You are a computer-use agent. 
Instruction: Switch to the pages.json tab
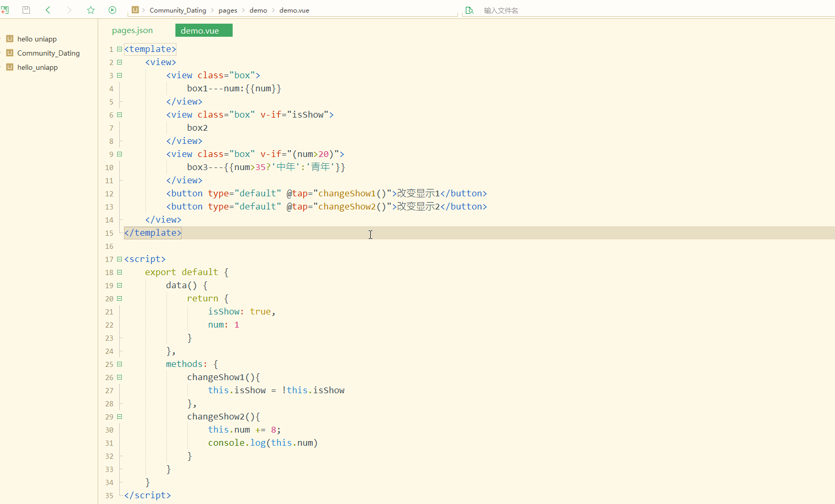[x=132, y=30]
